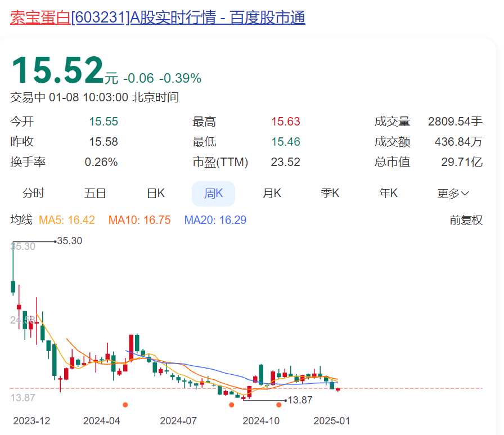The image size is (504, 435).
Task: Click the 2024-04 date axis label
Action: coord(102,421)
